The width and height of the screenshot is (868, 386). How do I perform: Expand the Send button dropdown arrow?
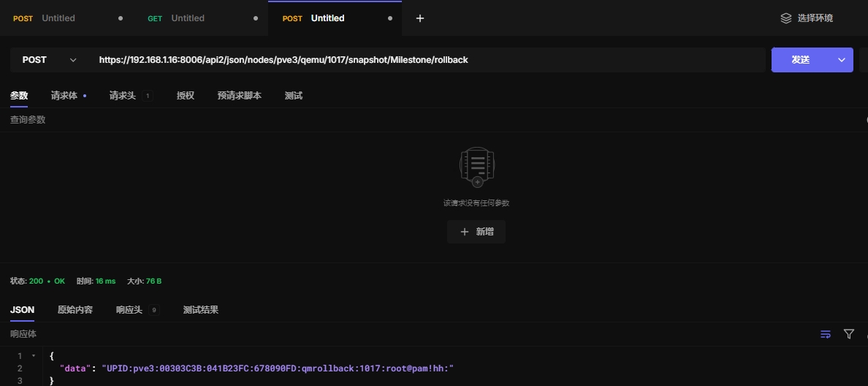pos(842,60)
